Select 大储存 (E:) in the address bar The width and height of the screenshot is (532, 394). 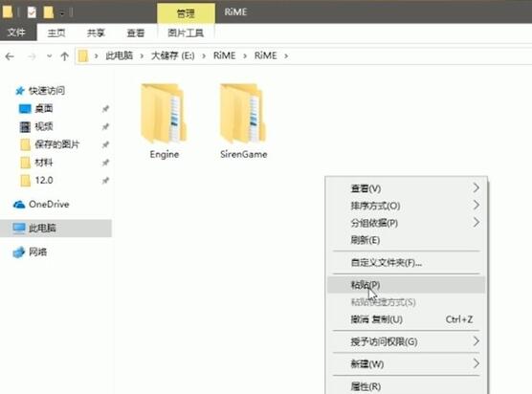pyautogui.click(x=172, y=56)
